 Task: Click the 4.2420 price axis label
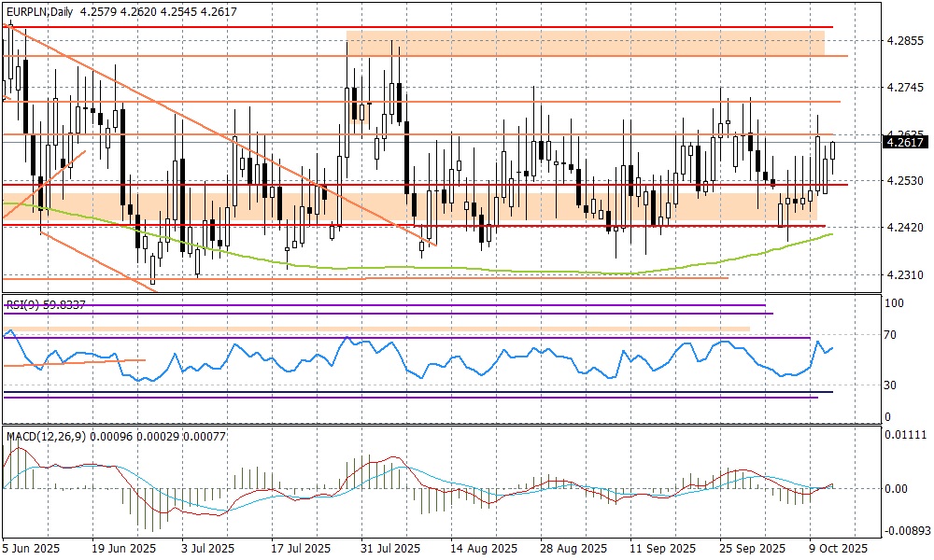[905, 227]
